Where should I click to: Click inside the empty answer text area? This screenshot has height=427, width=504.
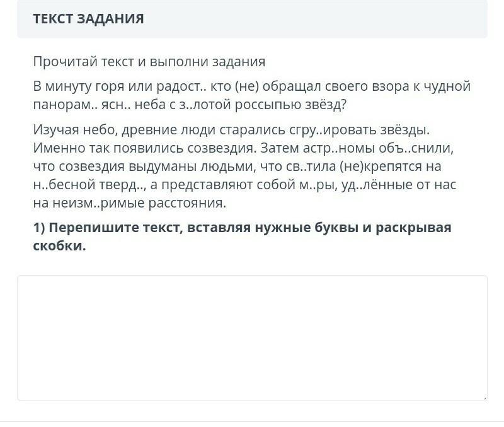click(x=252, y=337)
